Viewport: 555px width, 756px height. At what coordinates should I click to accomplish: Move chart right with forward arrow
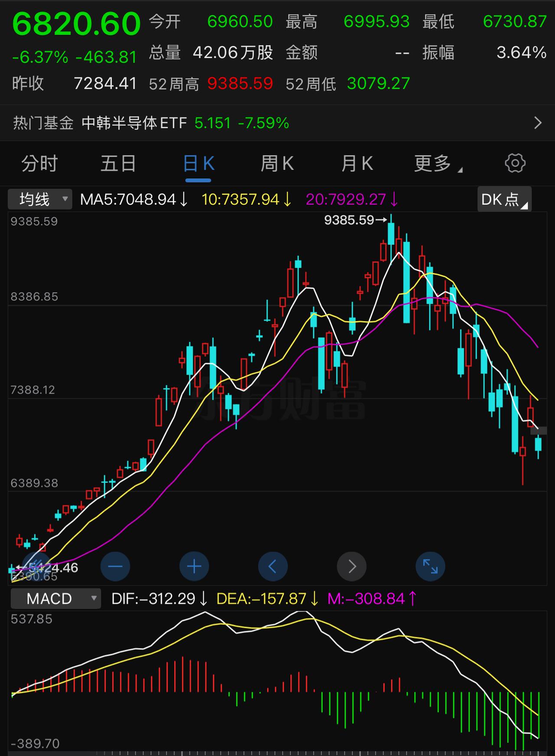(352, 566)
